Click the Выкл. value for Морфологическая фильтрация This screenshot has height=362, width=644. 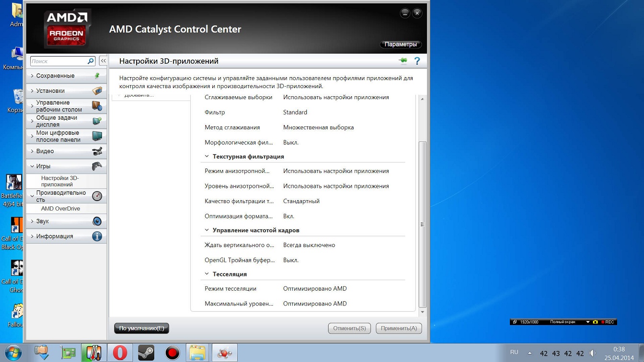(291, 143)
